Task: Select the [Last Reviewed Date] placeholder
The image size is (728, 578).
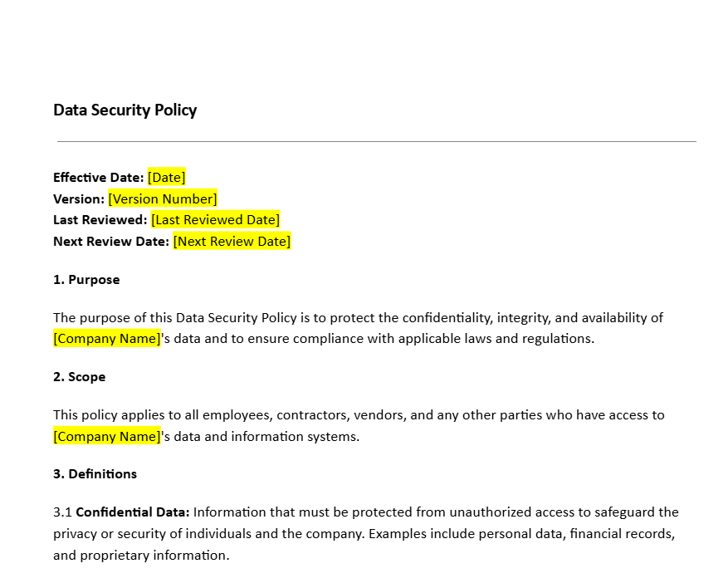Action: (216, 220)
